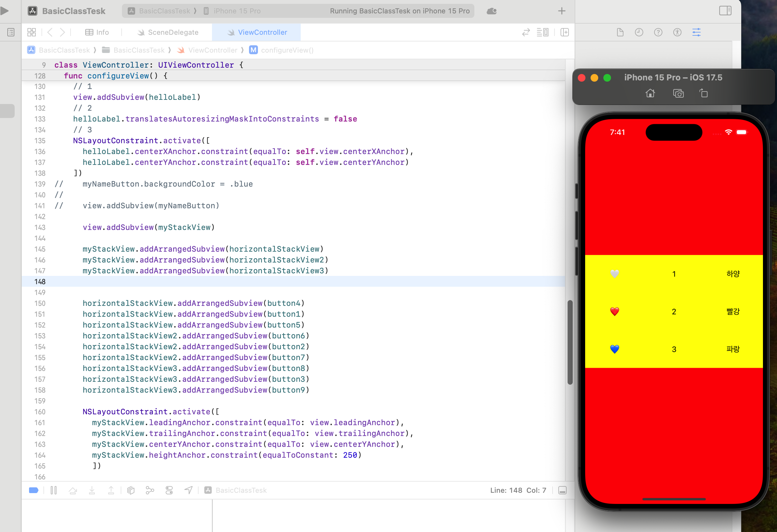The height and width of the screenshot is (532, 777).
Task: Click the Line 148 Col 7 indicator
Action: point(518,490)
